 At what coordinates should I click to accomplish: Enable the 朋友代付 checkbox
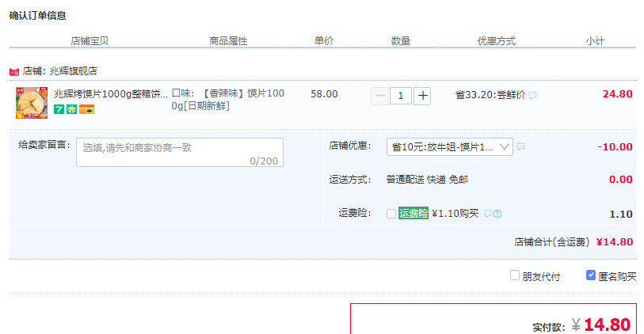[515, 275]
